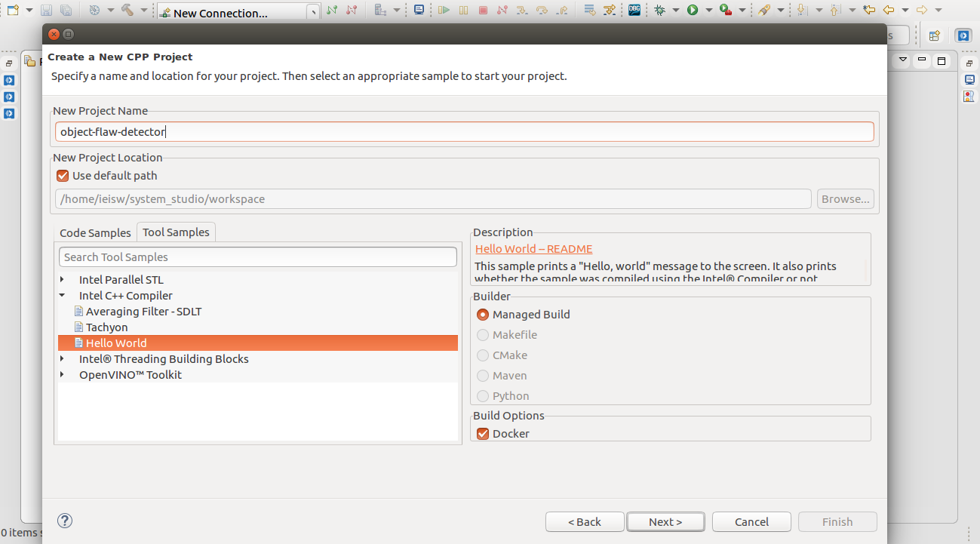Click the Next Annotation icon
980x544 pixels.
(x=802, y=11)
